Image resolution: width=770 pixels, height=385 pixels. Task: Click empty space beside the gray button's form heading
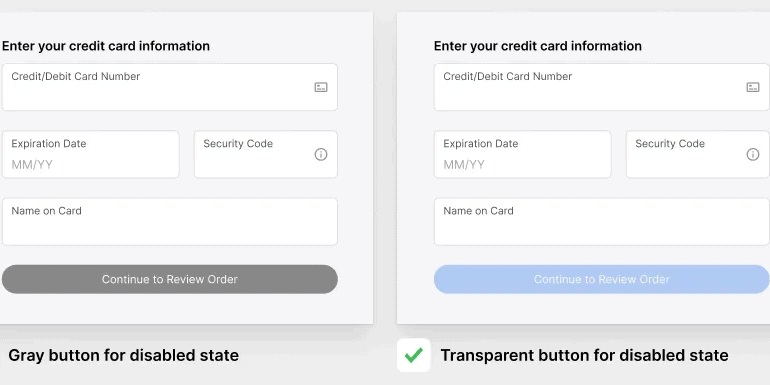pos(290,46)
